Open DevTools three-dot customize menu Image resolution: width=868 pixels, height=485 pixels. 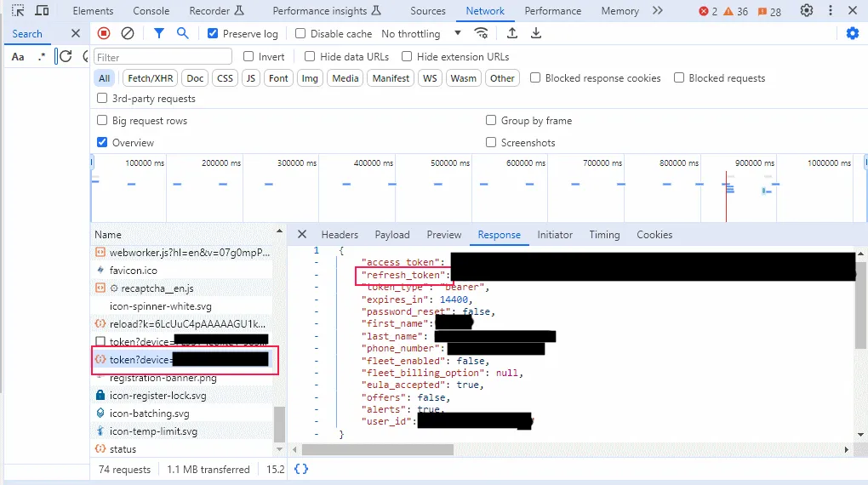click(x=831, y=10)
